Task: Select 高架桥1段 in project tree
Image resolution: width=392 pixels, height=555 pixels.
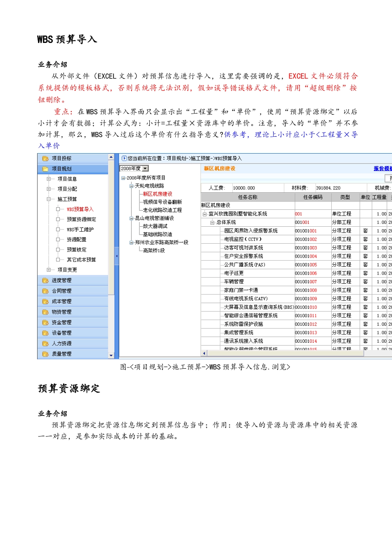Action: coord(154,251)
